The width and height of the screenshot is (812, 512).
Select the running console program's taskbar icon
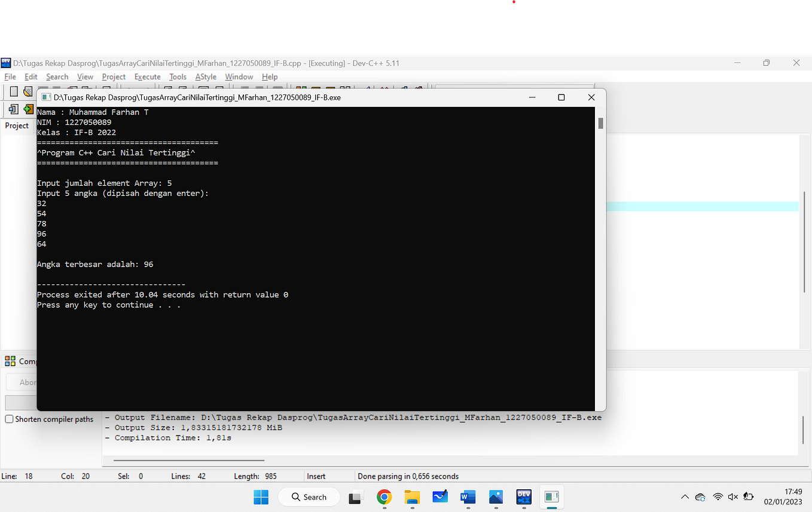[x=551, y=496]
